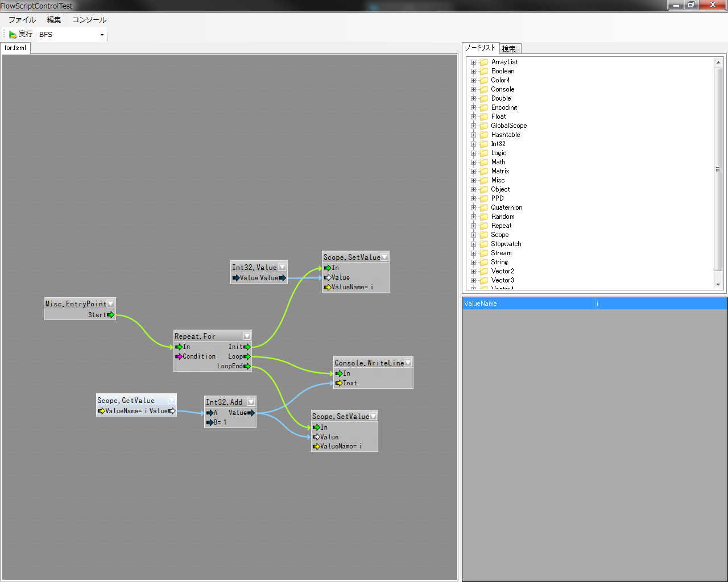Click Value output port of Int32.Add

(251, 413)
